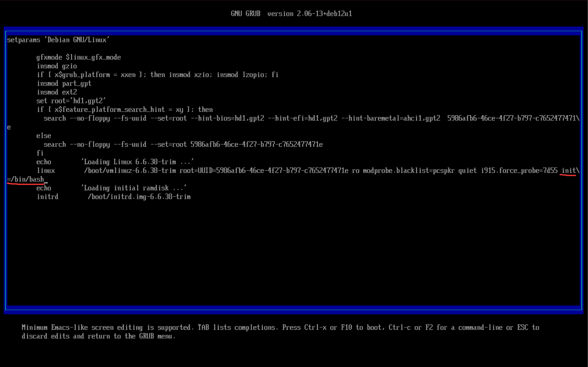
Task: Click the linux command keyword
Action: click(46, 171)
